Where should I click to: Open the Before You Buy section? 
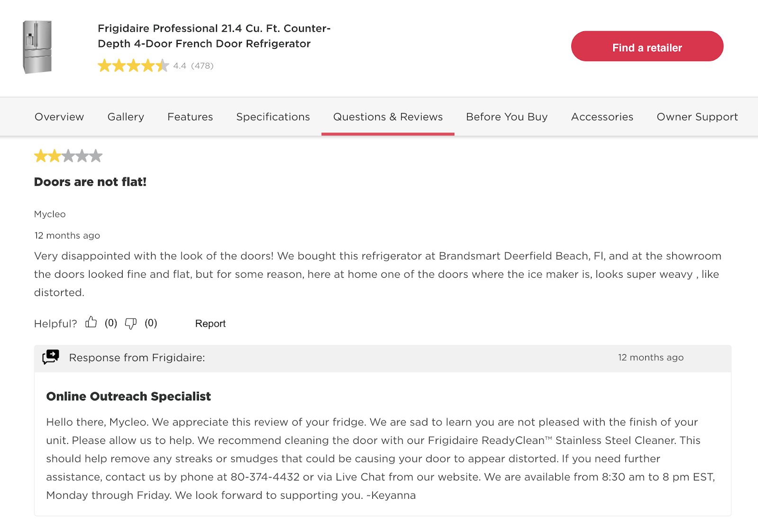(506, 117)
